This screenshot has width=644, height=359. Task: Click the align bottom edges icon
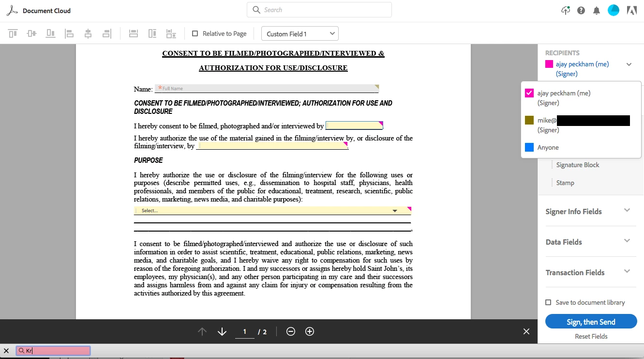click(50, 33)
